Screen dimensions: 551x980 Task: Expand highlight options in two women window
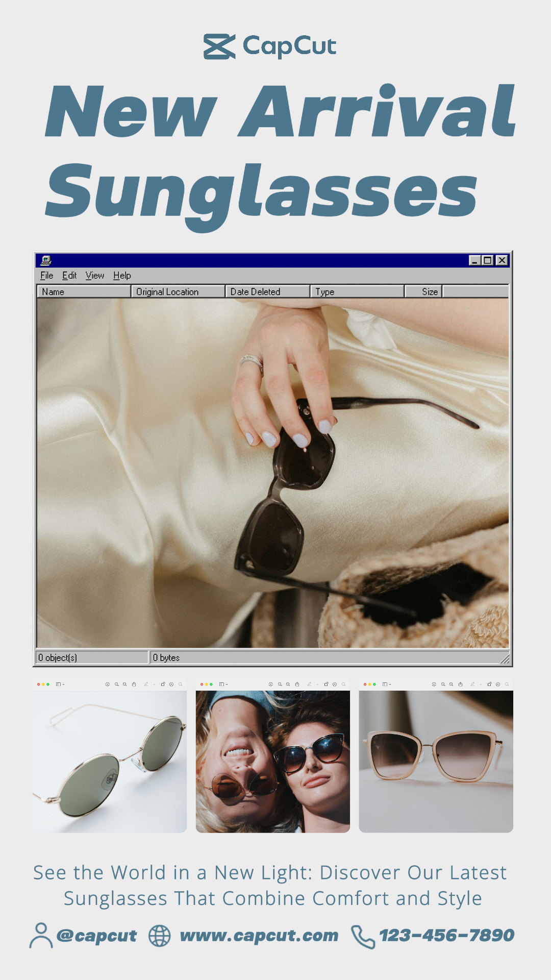(x=317, y=684)
